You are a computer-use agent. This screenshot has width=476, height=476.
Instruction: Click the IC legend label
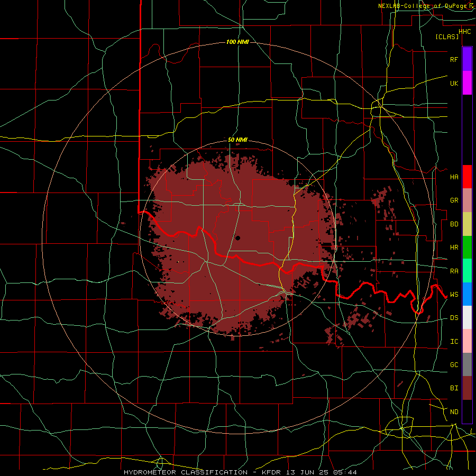[454, 341]
